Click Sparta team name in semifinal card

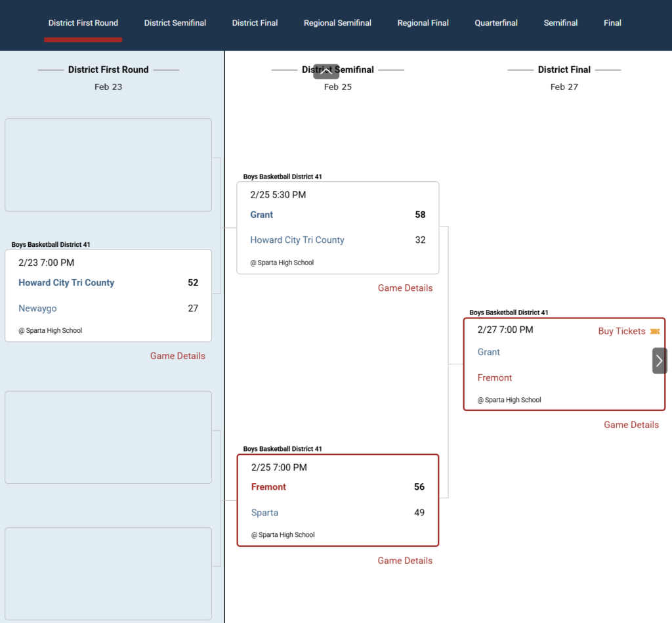point(264,513)
